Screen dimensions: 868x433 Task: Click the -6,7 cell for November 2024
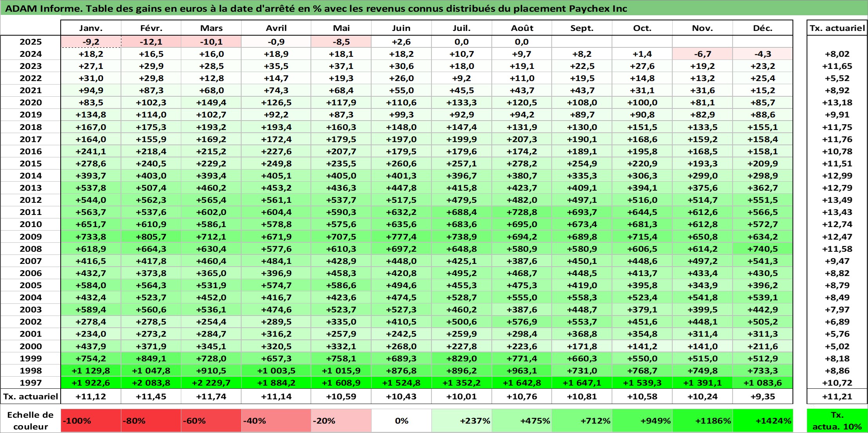702,54
